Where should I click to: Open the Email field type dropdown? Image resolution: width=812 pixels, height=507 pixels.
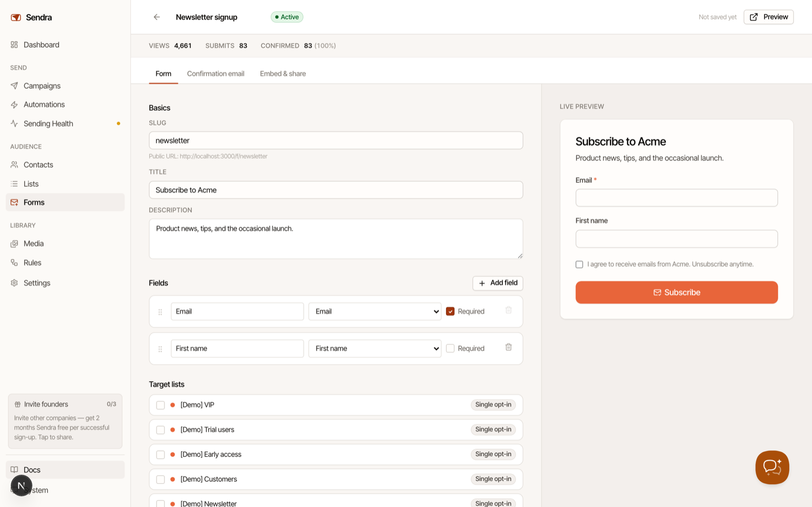tap(375, 312)
